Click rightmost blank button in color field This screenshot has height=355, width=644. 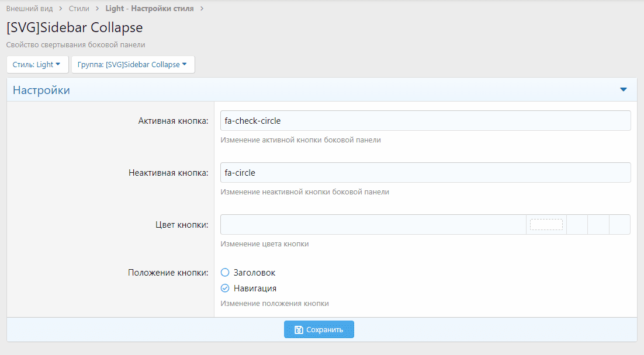pos(619,225)
